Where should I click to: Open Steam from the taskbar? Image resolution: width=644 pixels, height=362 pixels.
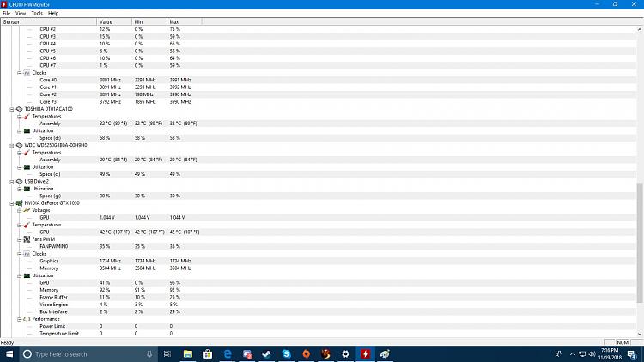point(266,353)
